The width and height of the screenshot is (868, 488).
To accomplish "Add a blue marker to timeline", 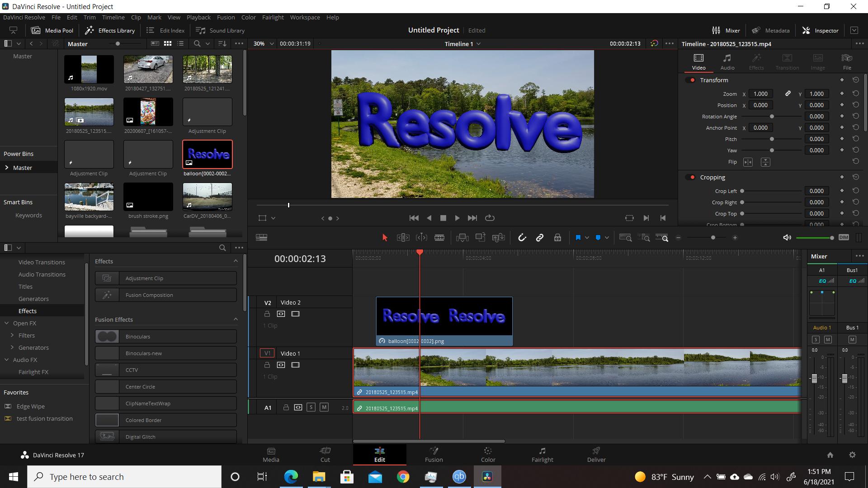I will (x=598, y=238).
